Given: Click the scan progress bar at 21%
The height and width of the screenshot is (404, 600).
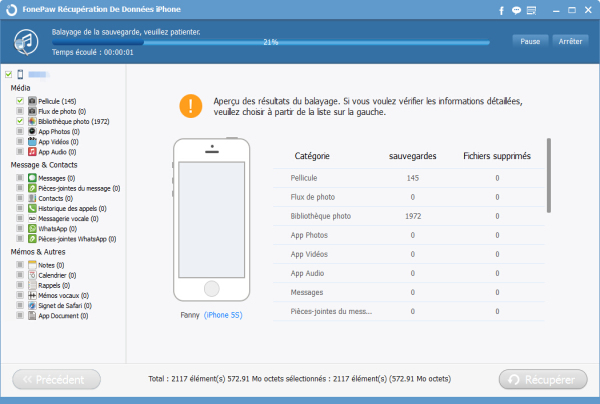Looking at the screenshot, I should [x=271, y=42].
